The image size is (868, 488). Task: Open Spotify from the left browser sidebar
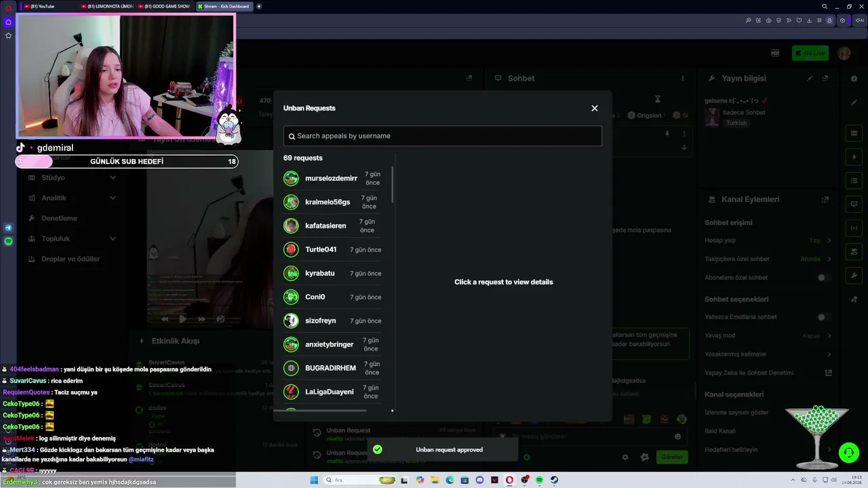[8, 241]
